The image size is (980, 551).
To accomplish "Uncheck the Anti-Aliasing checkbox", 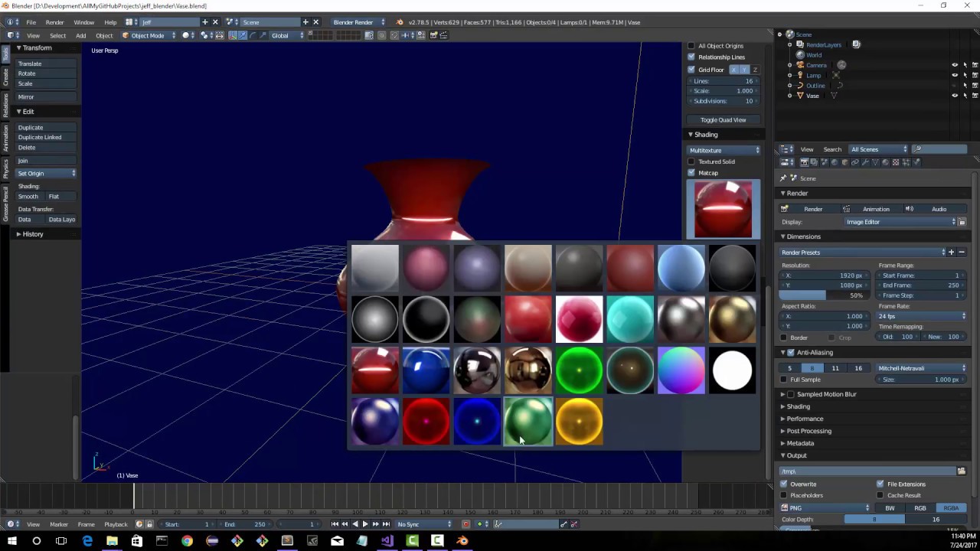I will click(x=791, y=353).
